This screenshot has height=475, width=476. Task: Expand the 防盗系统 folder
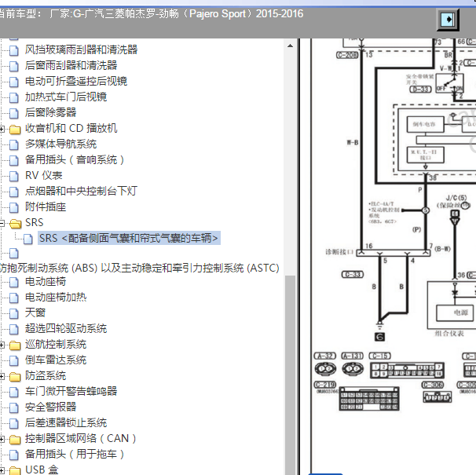(x=2, y=377)
